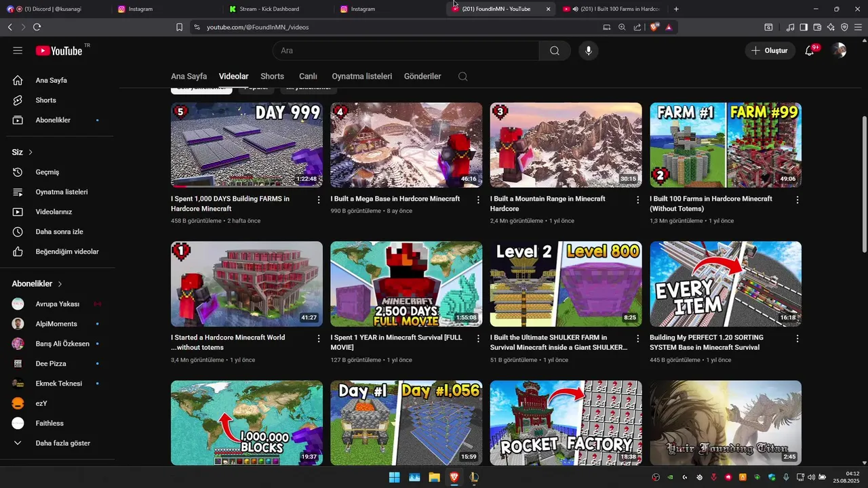Viewport: 868px width, 488px height.
Task: Open File Explorer from taskbar
Action: click(x=434, y=477)
